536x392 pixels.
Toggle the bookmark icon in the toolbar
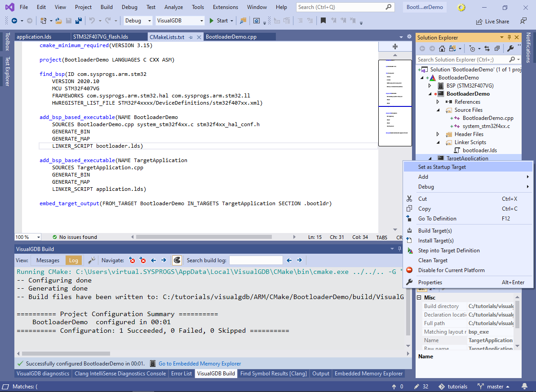click(323, 21)
